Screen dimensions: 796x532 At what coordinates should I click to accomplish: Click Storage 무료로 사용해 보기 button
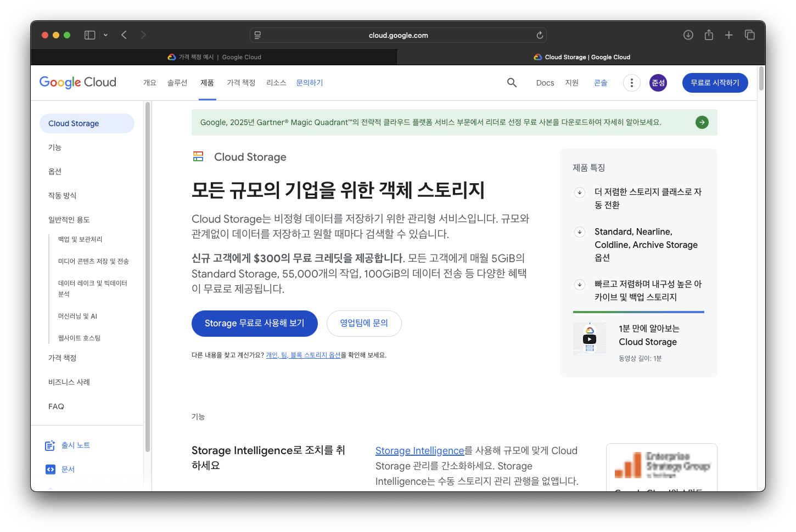[255, 324]
